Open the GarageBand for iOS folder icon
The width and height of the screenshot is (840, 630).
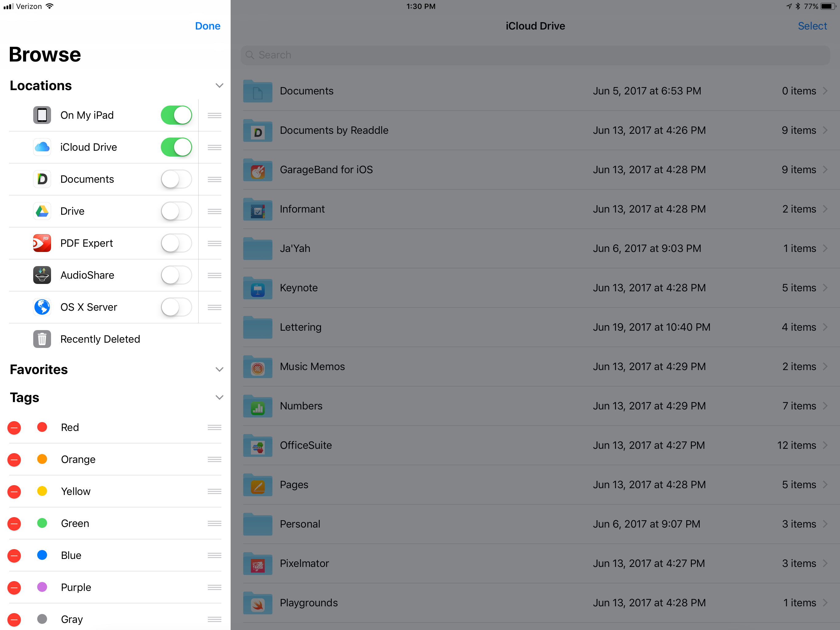coord(257,170)
